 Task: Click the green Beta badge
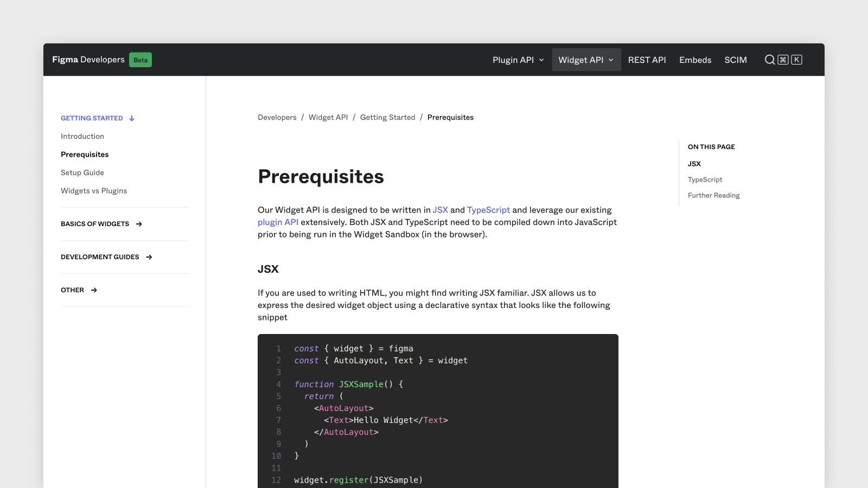(141, 60)
